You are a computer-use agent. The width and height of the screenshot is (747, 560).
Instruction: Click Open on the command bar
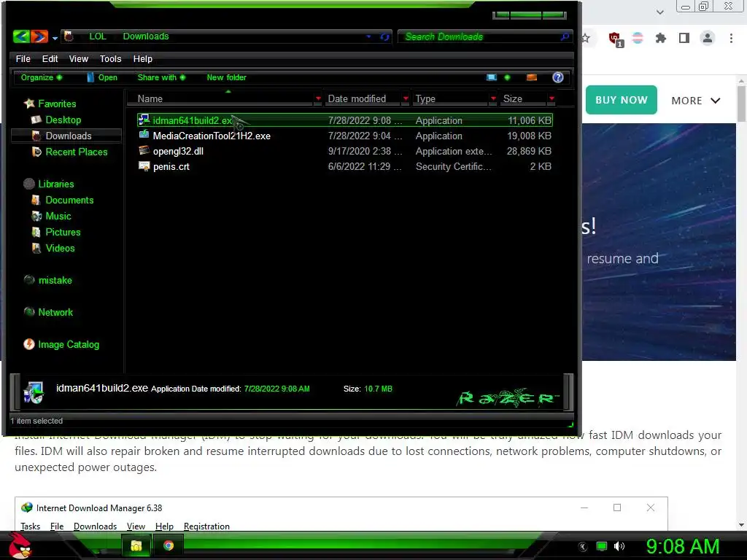(102, 77)
